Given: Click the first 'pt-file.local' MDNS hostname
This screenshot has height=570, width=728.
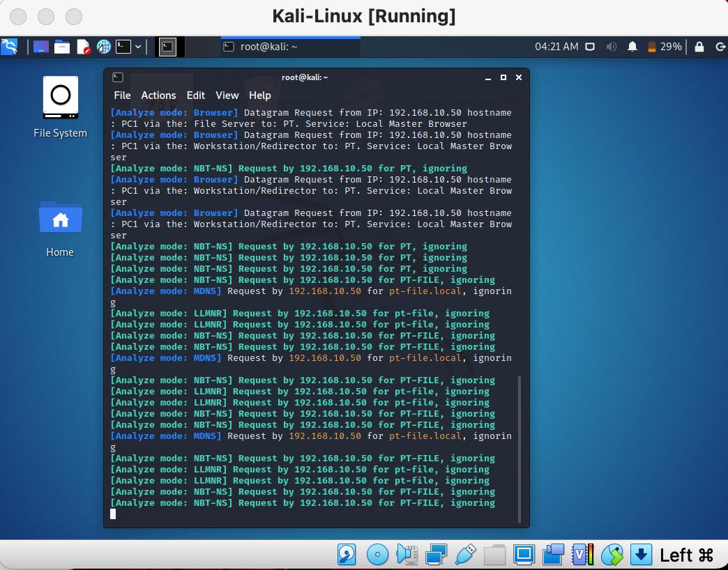Looking at the screenshot, I should [425, 291].
